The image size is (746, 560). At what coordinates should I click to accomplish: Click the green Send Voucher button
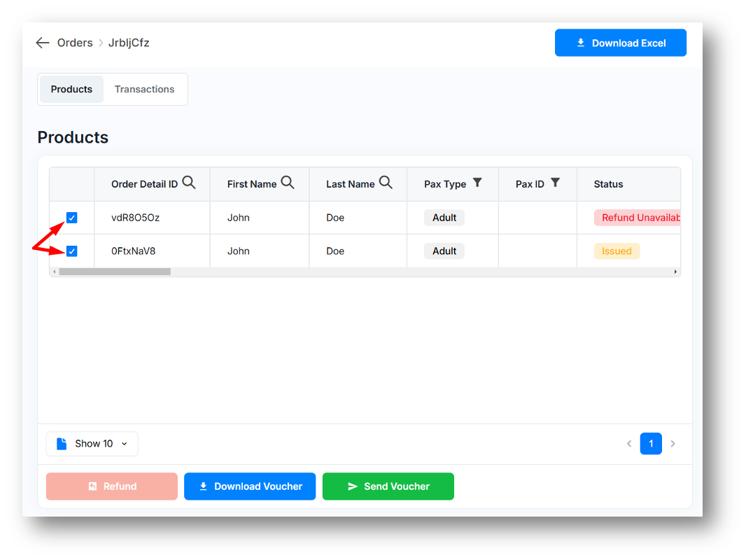(x=388, y=486)
